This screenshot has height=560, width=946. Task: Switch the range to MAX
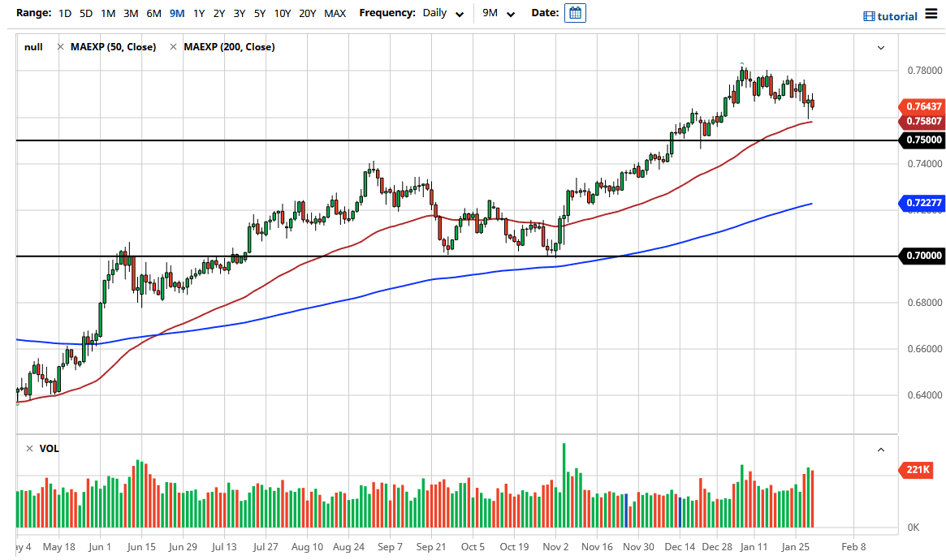point(335,13)
